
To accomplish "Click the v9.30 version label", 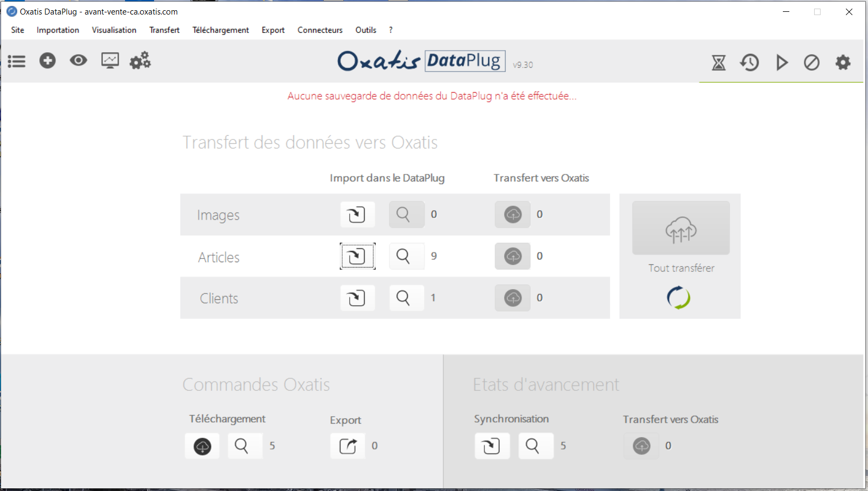I will 523,65.
